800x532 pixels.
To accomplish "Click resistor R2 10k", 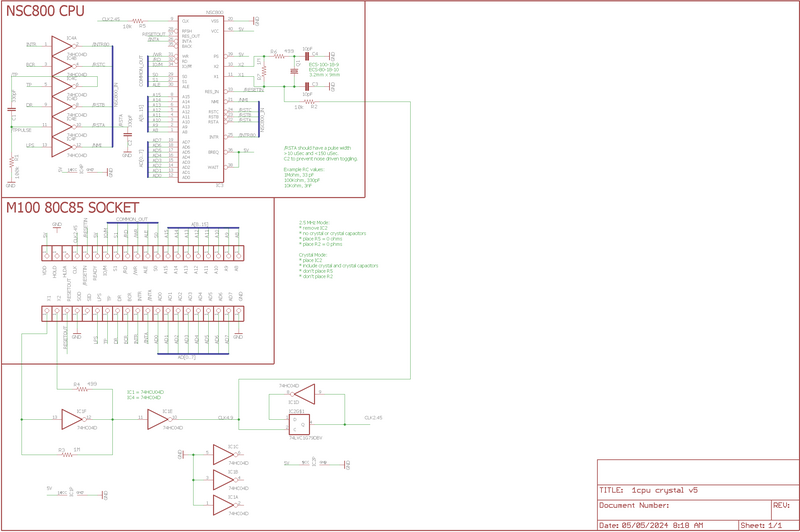I will 310,102.
